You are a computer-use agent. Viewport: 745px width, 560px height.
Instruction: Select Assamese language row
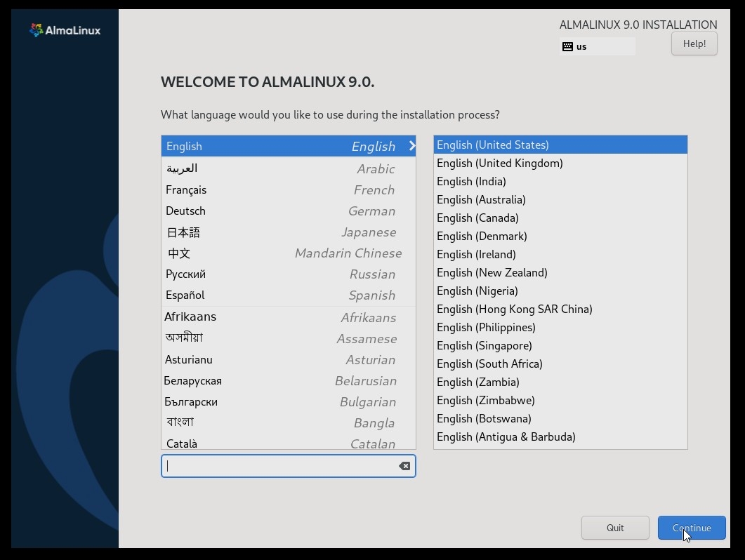click(289, 338)
